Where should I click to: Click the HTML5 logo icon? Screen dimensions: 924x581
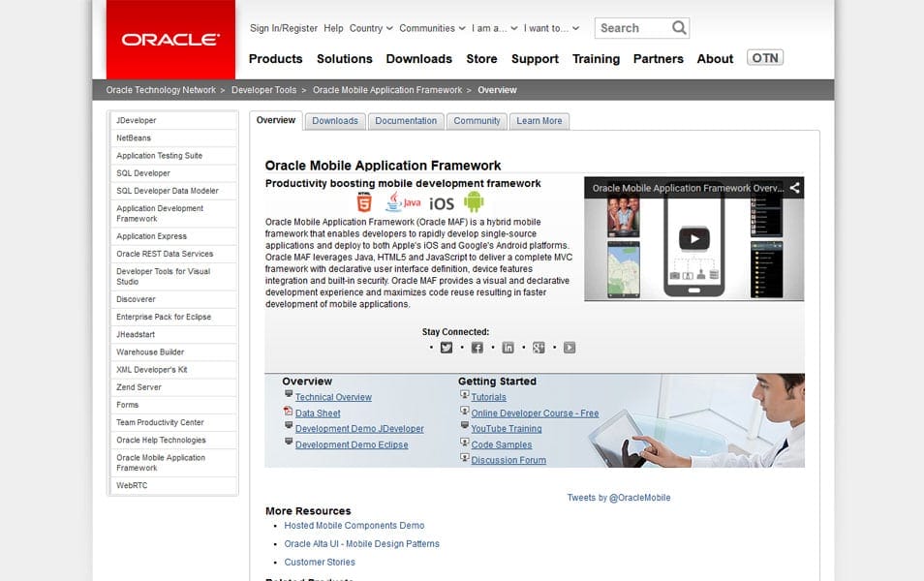click(365, 202)
